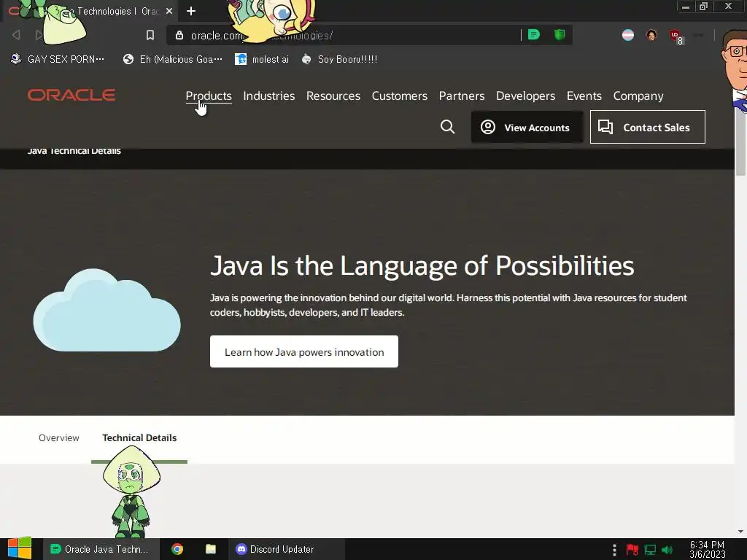
Task: Open the Company menu
Action: tap(638, 96)
